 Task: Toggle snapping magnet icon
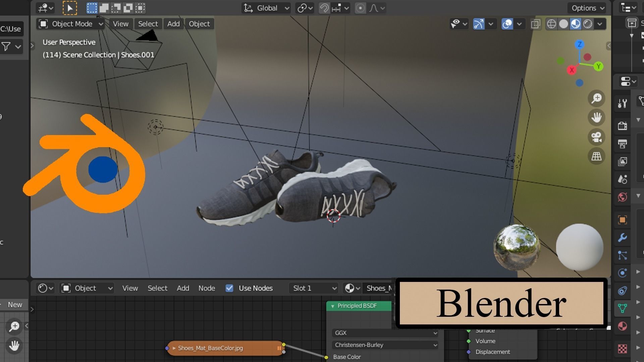(x=324, y=8)
